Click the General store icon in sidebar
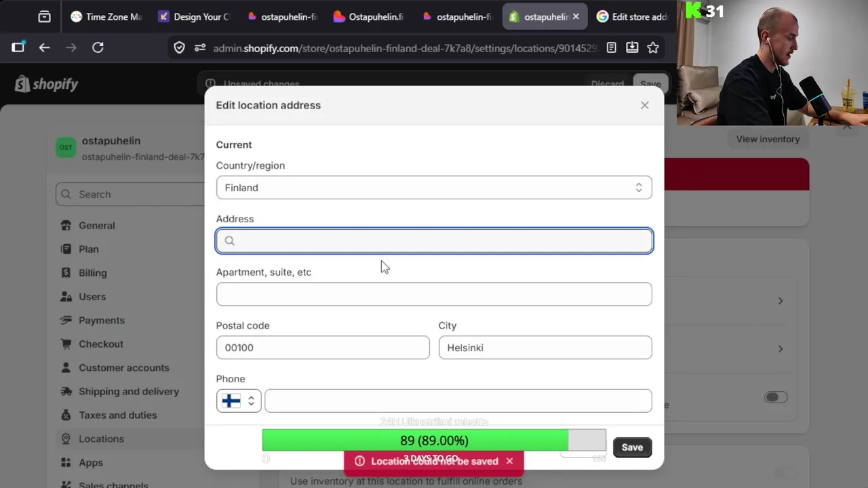Screen dimensions: 868x488 click(x=66, y=225)
